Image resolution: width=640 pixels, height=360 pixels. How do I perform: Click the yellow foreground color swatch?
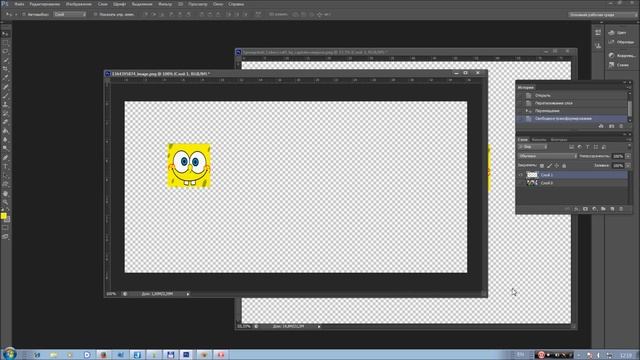[x=4, y=216]
